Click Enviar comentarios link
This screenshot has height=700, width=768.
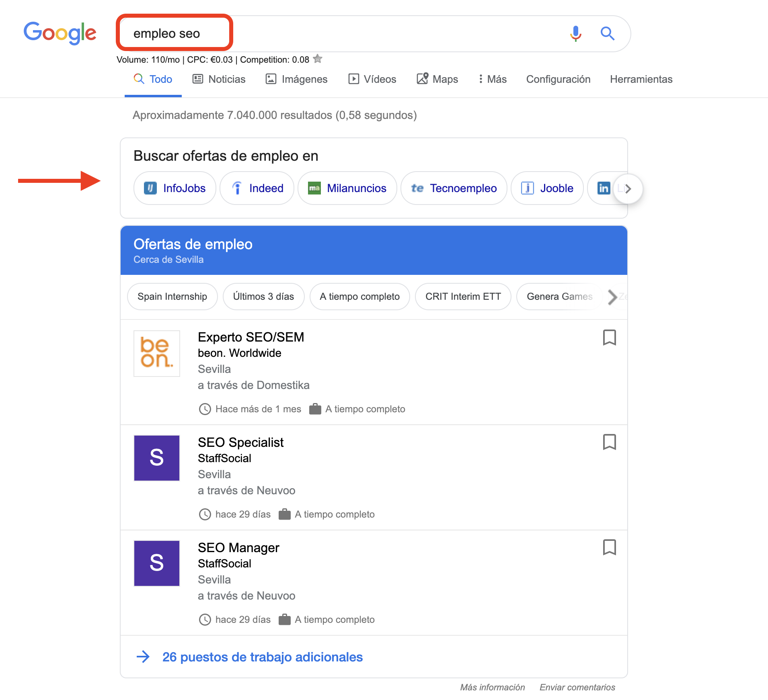577,687
